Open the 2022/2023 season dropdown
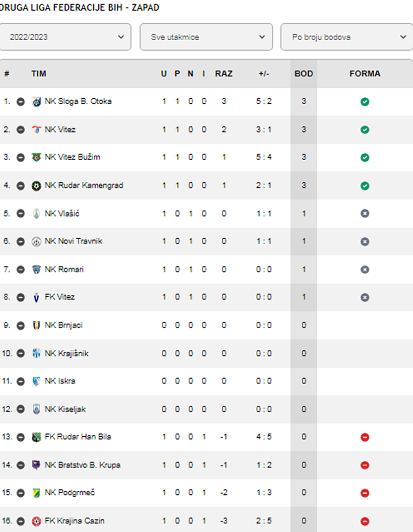Screen dimensions: 413x532 [65, 37]
